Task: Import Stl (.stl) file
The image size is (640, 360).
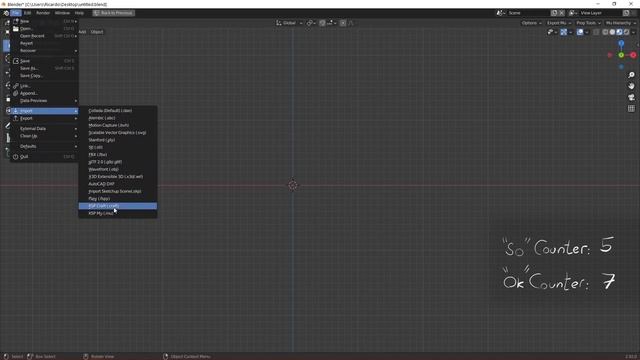Action: coord(118,147)
